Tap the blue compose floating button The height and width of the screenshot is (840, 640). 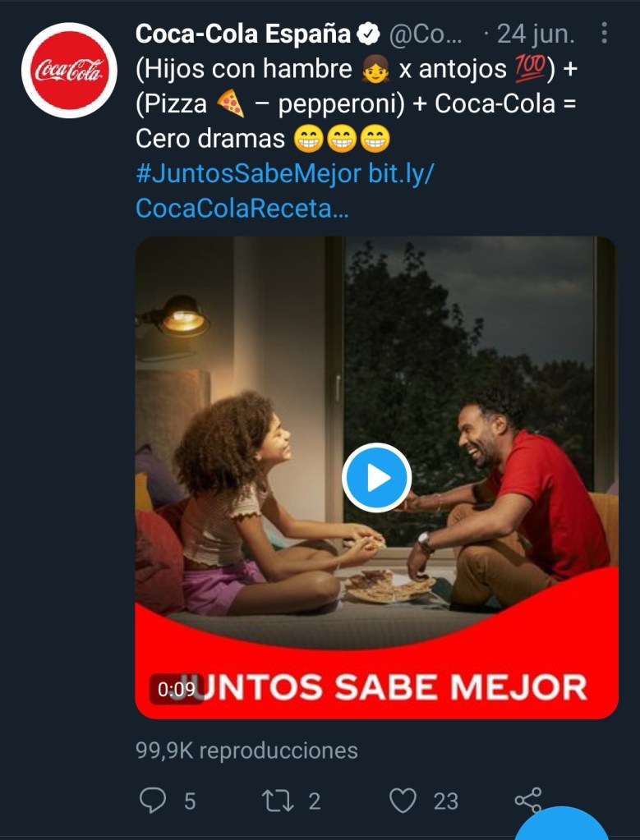click(562, 824)
